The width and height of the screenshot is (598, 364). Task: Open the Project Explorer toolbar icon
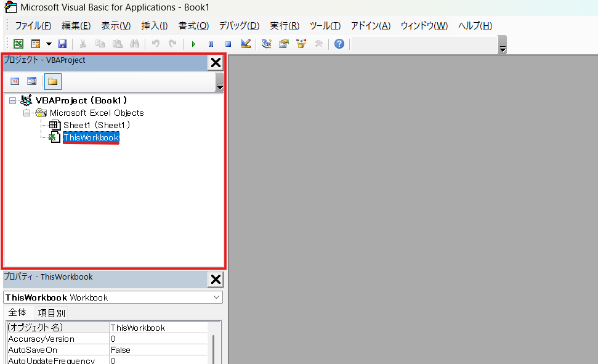click(x=267, y=44)
